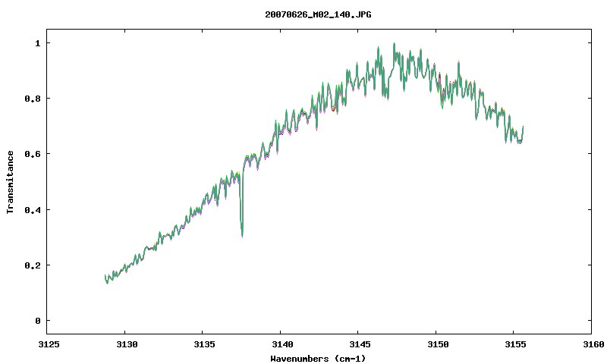The height and width of the screenshot is (364, 607).
Task: Click the x-axis tick label 3150
Action: click(438, 344)
